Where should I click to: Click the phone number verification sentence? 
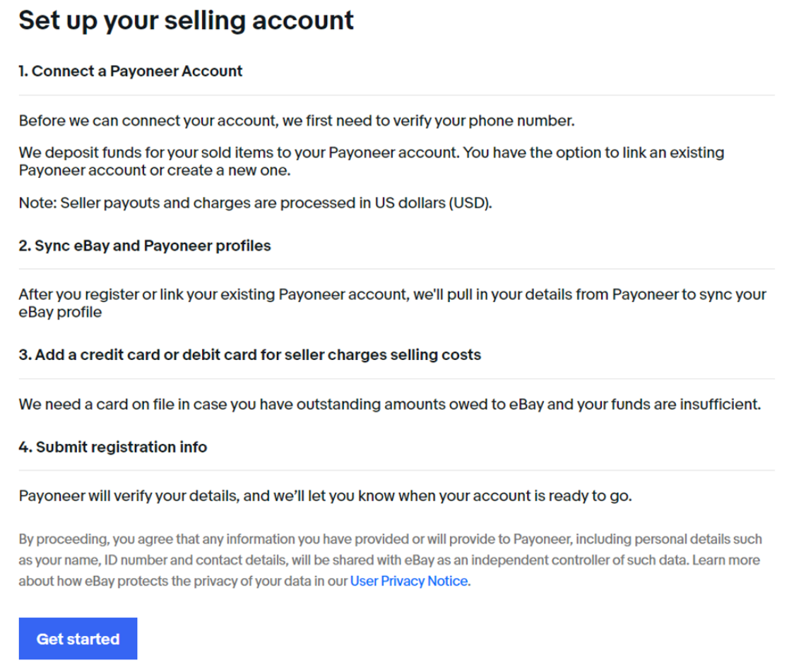coord(297,121)
